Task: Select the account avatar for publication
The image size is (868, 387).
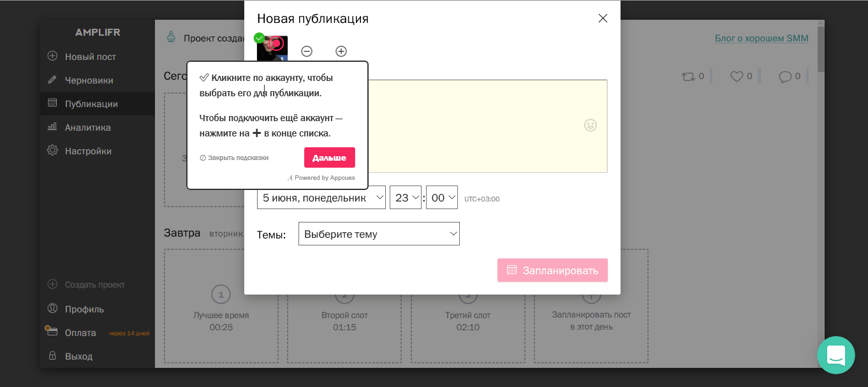Action: [x=272, y=48]
